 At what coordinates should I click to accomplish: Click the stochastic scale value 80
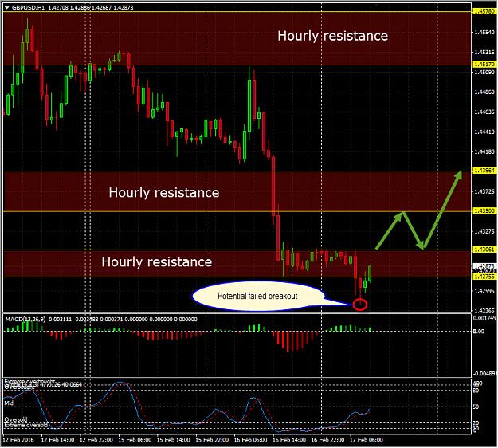476,391
